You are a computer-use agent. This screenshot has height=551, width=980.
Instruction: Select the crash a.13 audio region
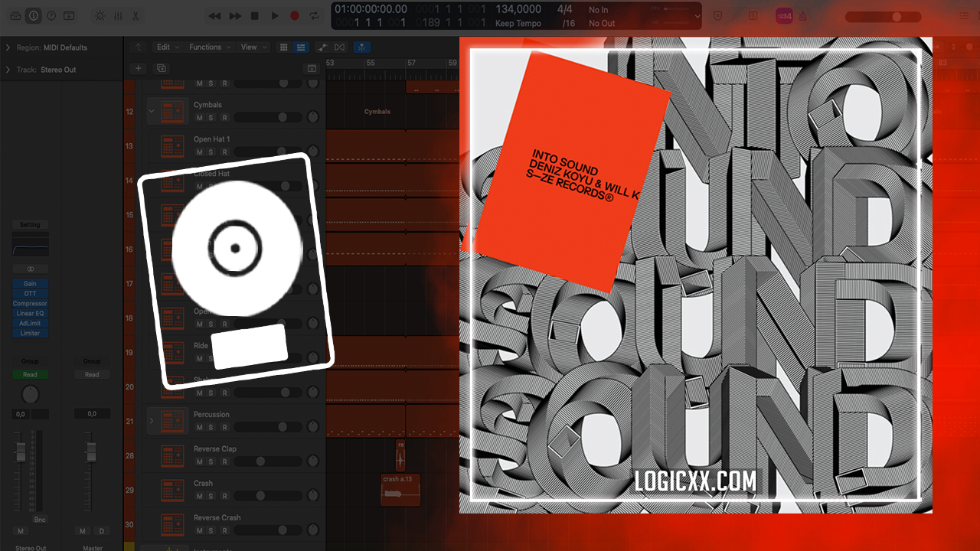click(400, 490)
